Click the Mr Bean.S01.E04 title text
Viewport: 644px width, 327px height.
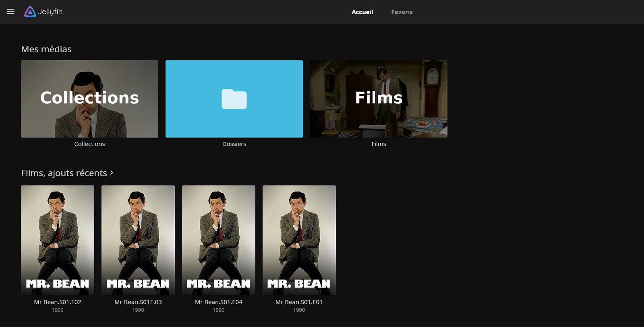pos(219,302)
